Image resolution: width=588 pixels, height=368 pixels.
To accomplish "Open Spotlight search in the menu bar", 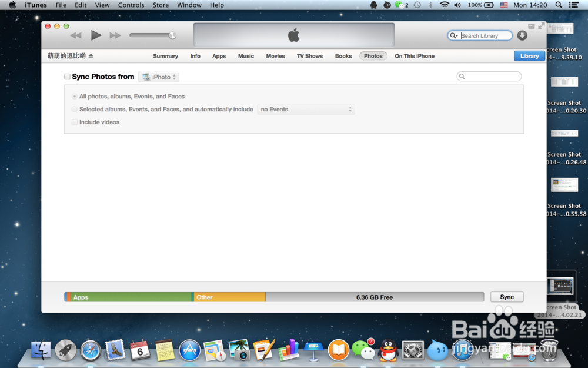I will coord(559,5).
